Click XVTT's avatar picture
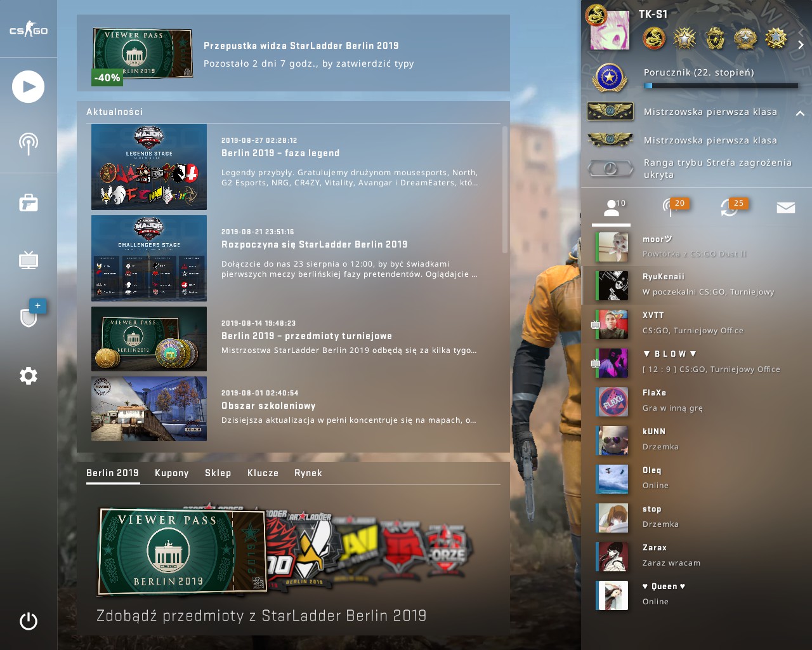 coord(613,324)
